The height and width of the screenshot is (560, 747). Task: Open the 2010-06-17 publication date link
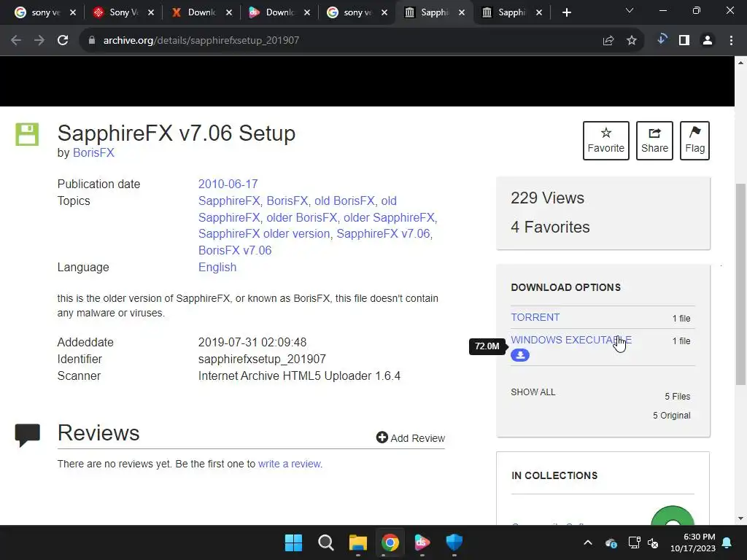[228, 184]
